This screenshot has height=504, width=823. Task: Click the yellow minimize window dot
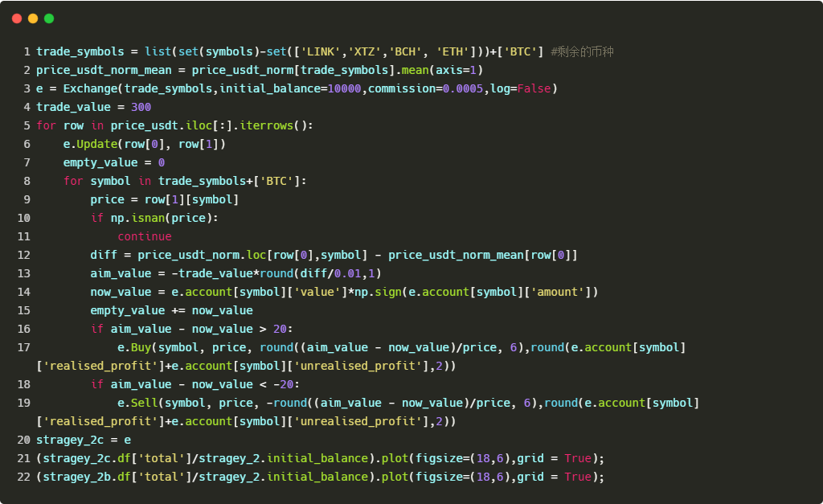tap(33, 19)
